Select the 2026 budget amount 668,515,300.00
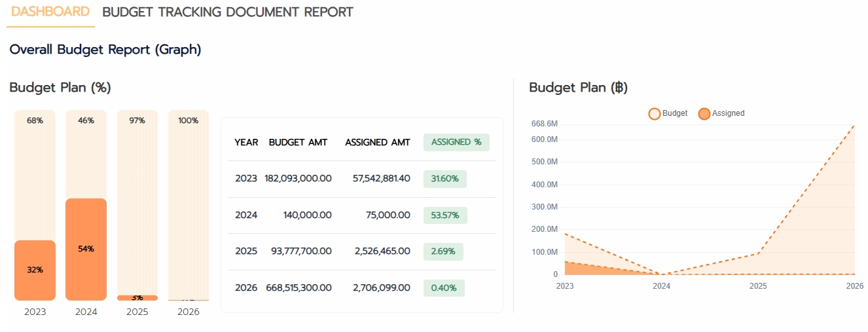Image resolution: width=868 pixels, height=332 pixels. point(298,288)
